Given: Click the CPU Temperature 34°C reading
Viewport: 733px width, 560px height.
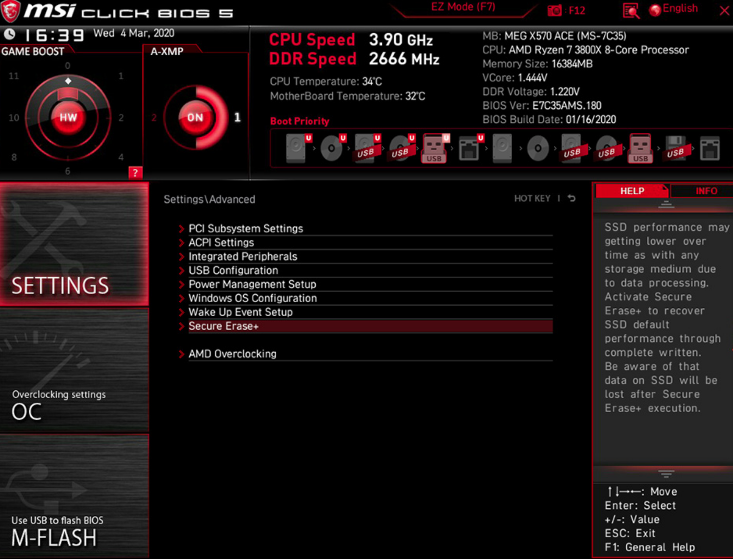Looking at the screenshot, I should (326, 82).
